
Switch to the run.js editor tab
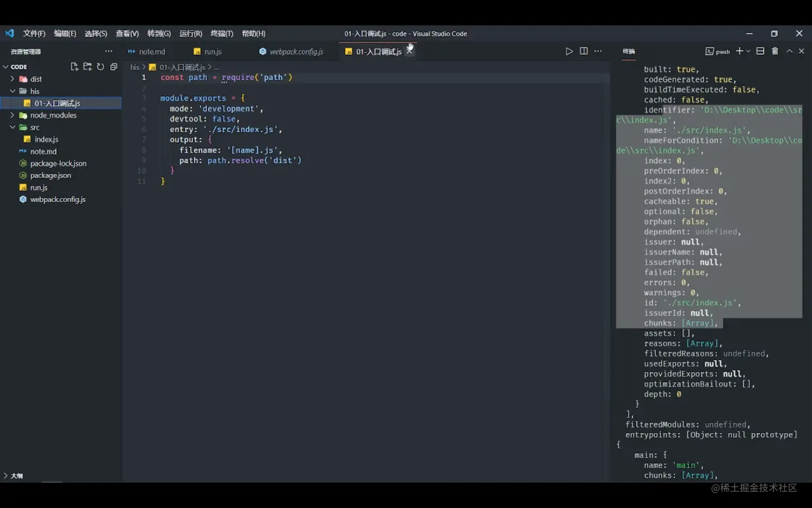tap(213, 52)
